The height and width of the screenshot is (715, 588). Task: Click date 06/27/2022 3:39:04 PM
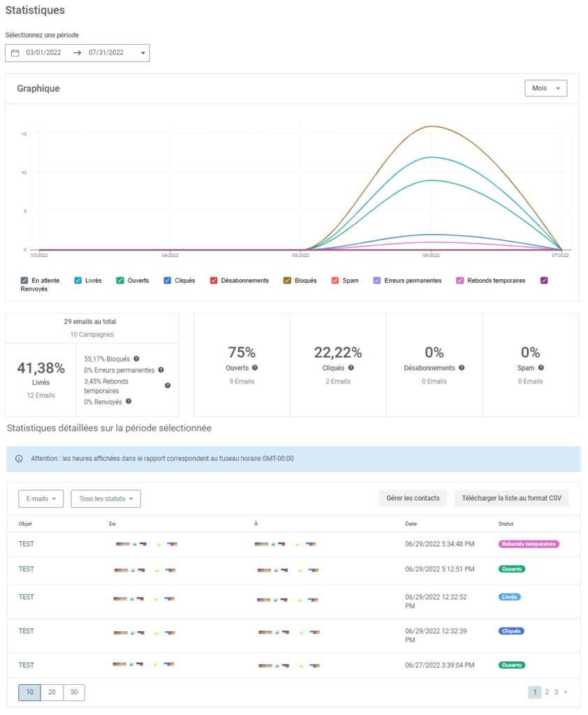tap(440, 665)
